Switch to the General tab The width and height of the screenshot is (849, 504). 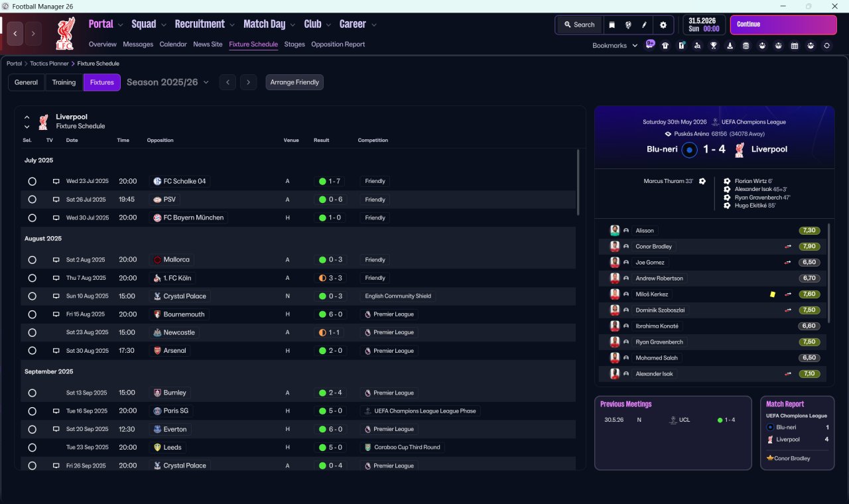[x=27, y=82]
